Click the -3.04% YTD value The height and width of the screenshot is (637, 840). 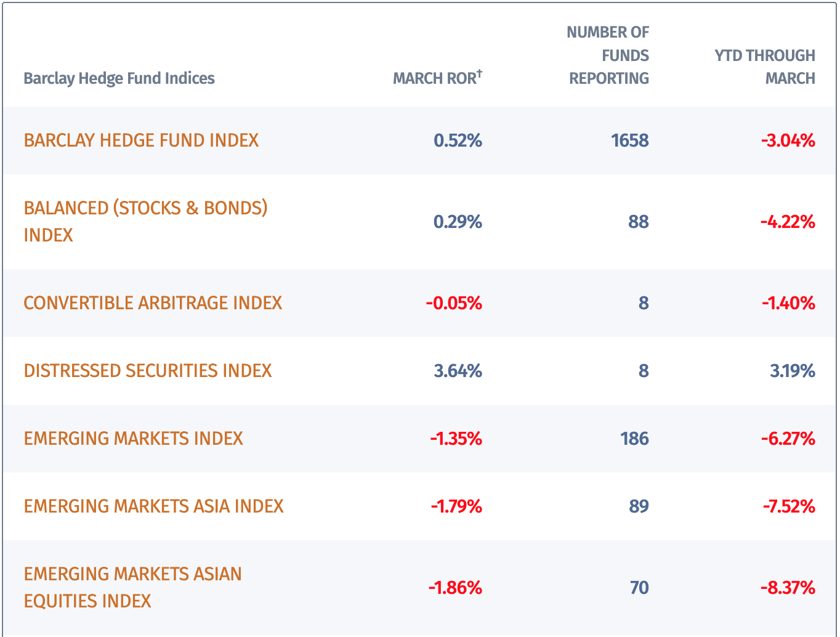point(788,140)
